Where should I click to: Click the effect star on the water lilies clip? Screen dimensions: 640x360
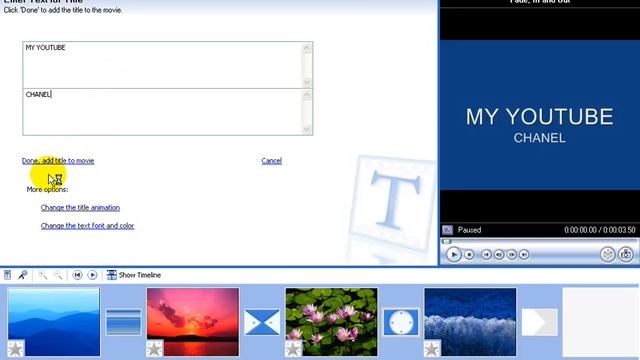pyautogui.click(x=293, y=349)
